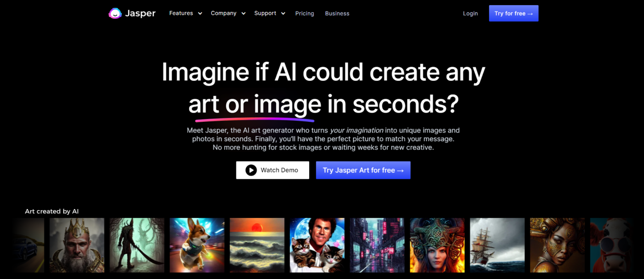Screen dimensions: 644x279
Task: Open the green headdress woman thumbnail
Action: click(x=437, y=245)
